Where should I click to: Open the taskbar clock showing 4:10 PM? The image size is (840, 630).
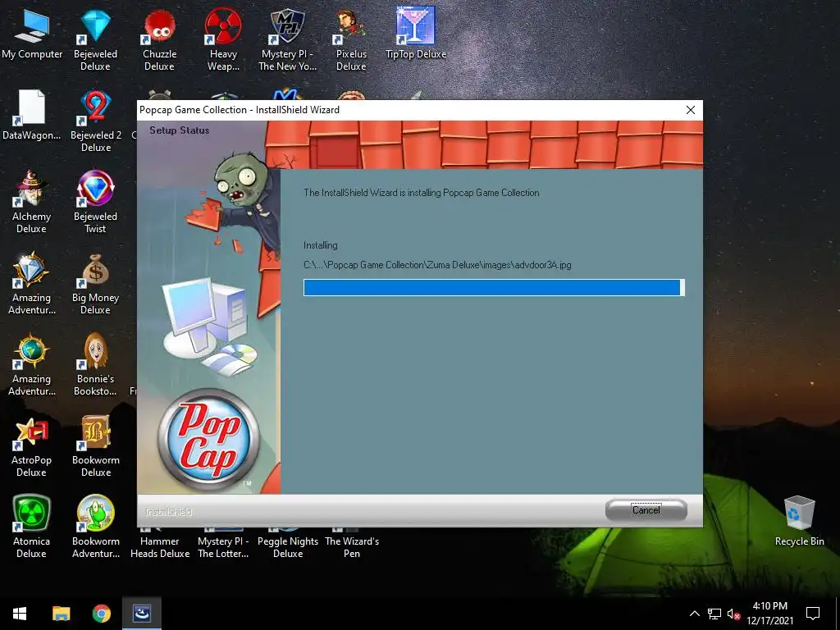[x=769, y=614]
